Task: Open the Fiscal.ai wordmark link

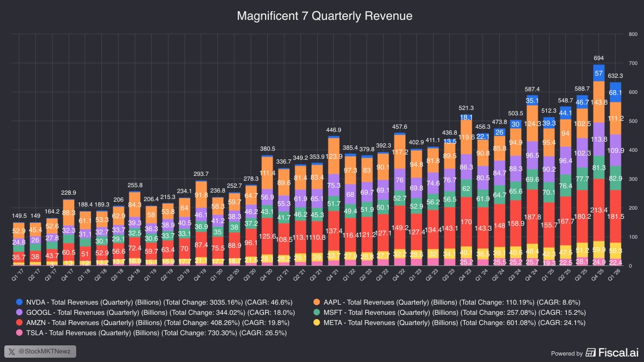Action: coord(617,352)
